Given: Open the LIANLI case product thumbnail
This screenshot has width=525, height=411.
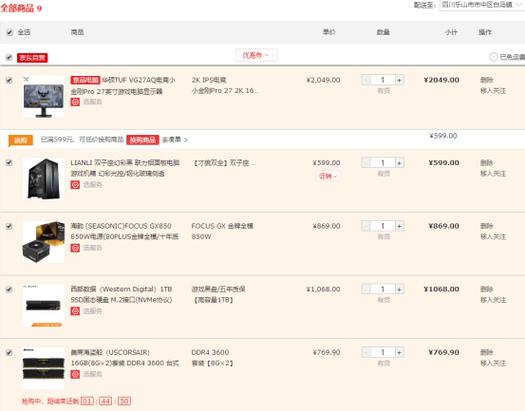Looking at the screenshot, I should pyautogui.click(x=43, y=179).
